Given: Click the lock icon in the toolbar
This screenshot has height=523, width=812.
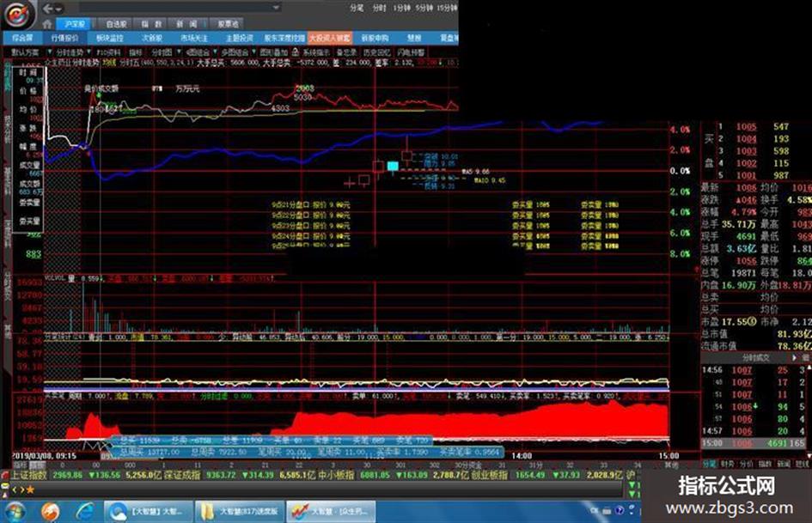Looking at the screenshot, I should click(296, 52).
